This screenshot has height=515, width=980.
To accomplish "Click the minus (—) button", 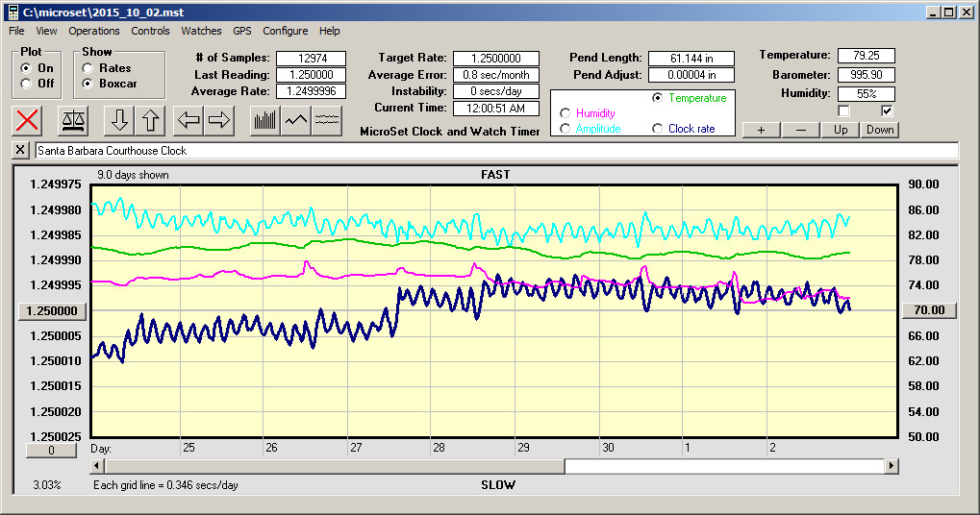I will pyautogui.click(x=801, y=130).
